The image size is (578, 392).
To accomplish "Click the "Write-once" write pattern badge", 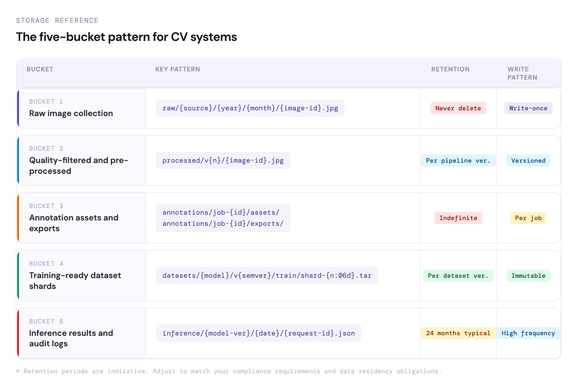I will [528, 108].
